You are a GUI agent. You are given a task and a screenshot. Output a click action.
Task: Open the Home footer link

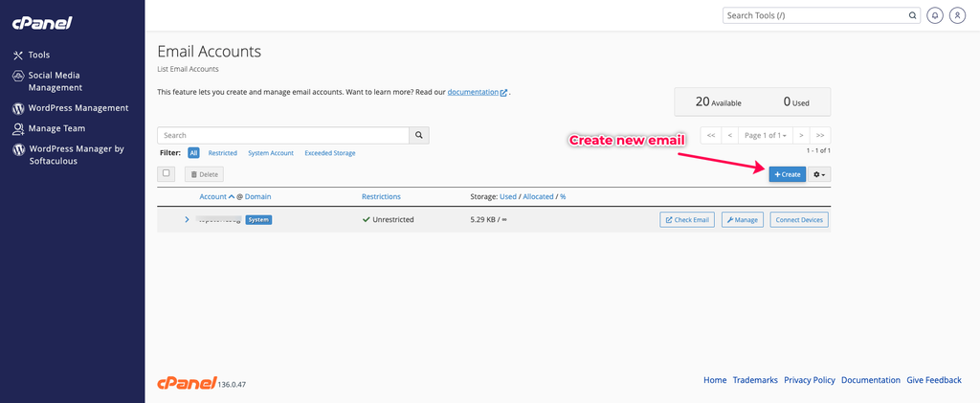click(x=715, y=380)
